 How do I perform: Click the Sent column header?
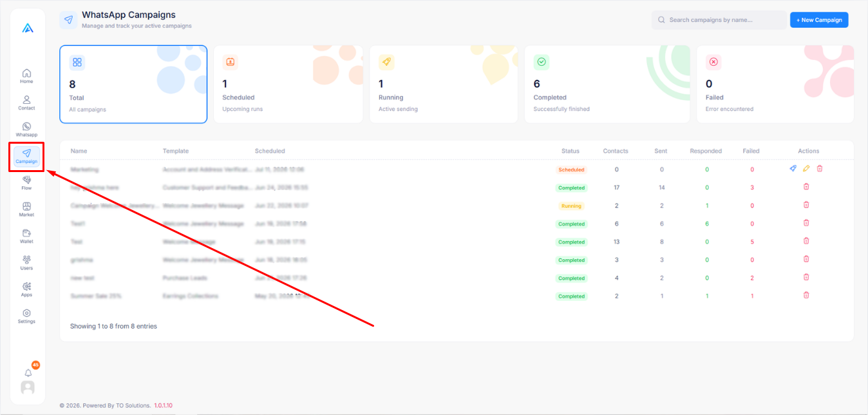coord(661,151)
